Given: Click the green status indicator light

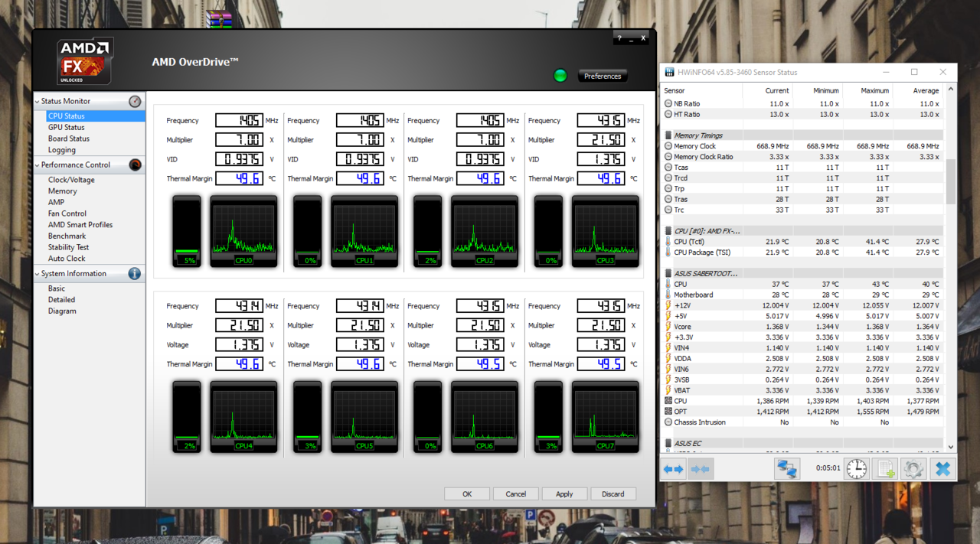Looking at the screenshot, I should click(560, 75).
